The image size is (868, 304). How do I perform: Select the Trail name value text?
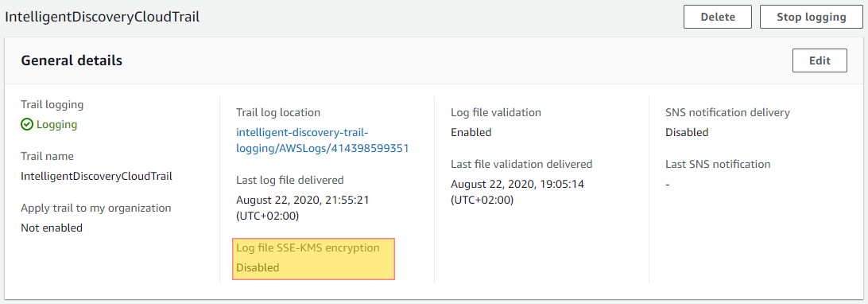tap(96, 176)
